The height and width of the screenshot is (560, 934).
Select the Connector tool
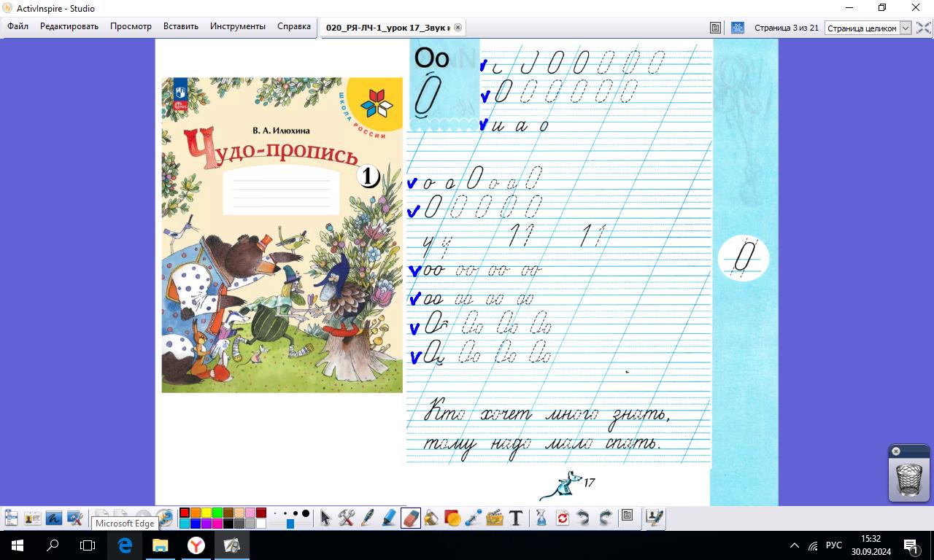(x=474, y=518)
